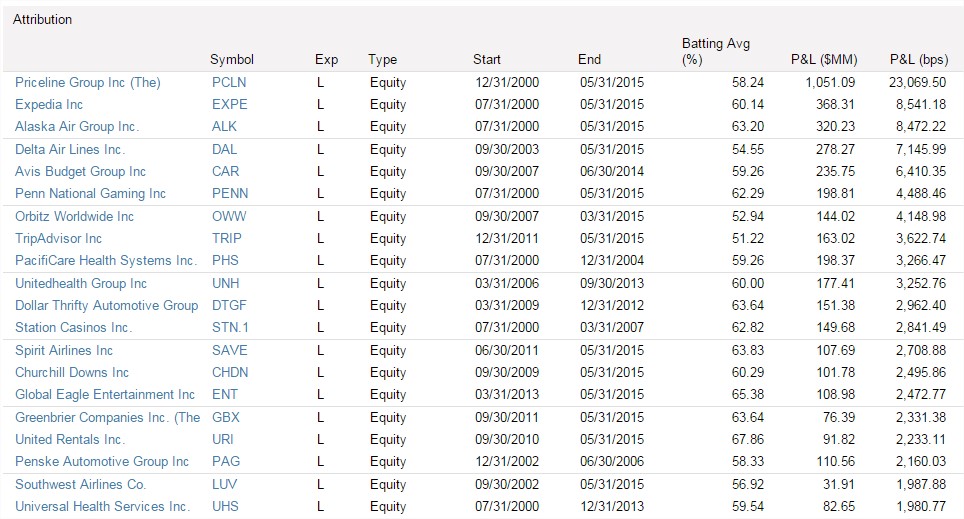
Task: Open the Expedia Inc company link
Action: click(x=49, y=104)
